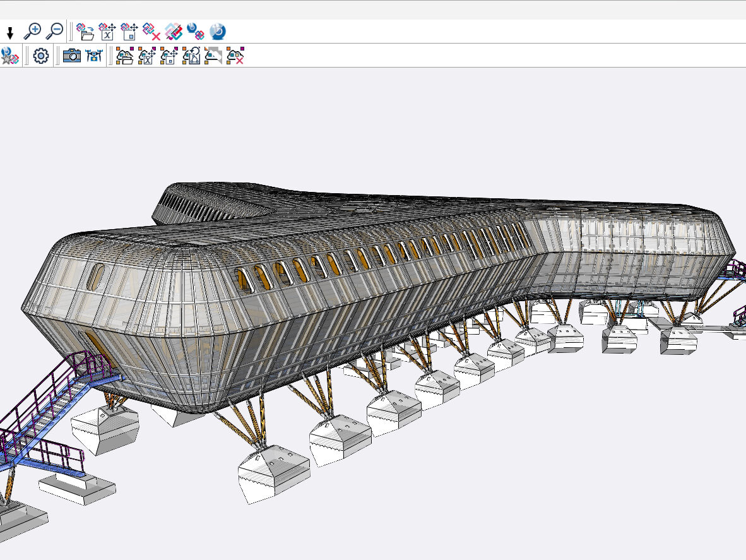This screenshot has width=746, height=560.
Task: Remove the IFC model (red X)
Action: click(151, 32)
